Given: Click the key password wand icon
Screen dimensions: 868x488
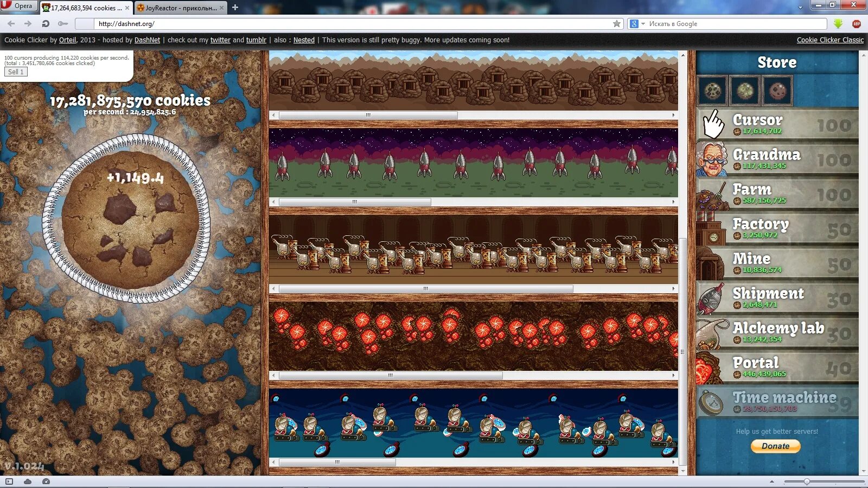Looking at the screenshot, I should tap(63, 24).
